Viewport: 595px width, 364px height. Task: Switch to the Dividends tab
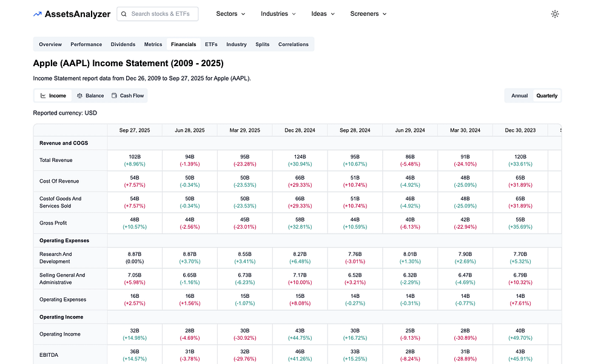pos(123,44)
